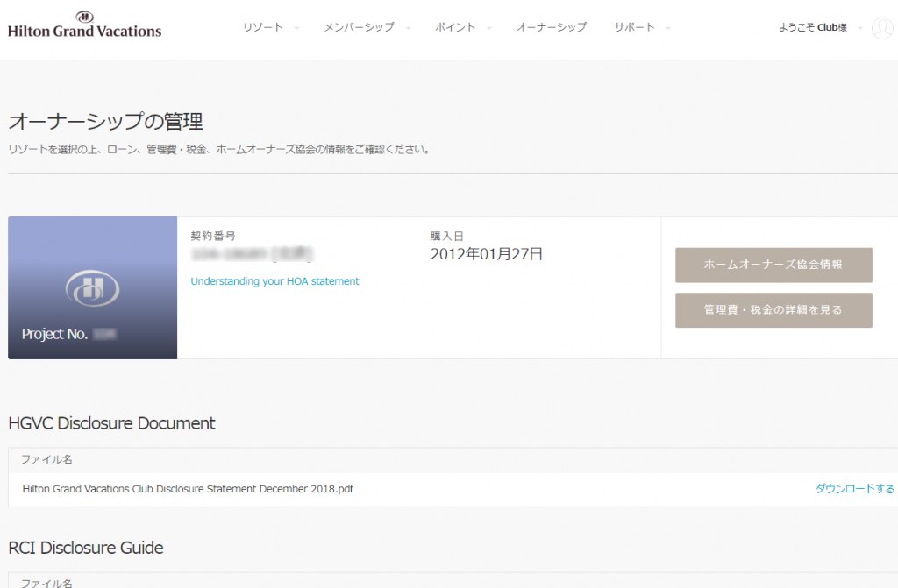The image size is (898, 588).
Task: Open the user profile avatar icon
Action: [x=882, y=27]
